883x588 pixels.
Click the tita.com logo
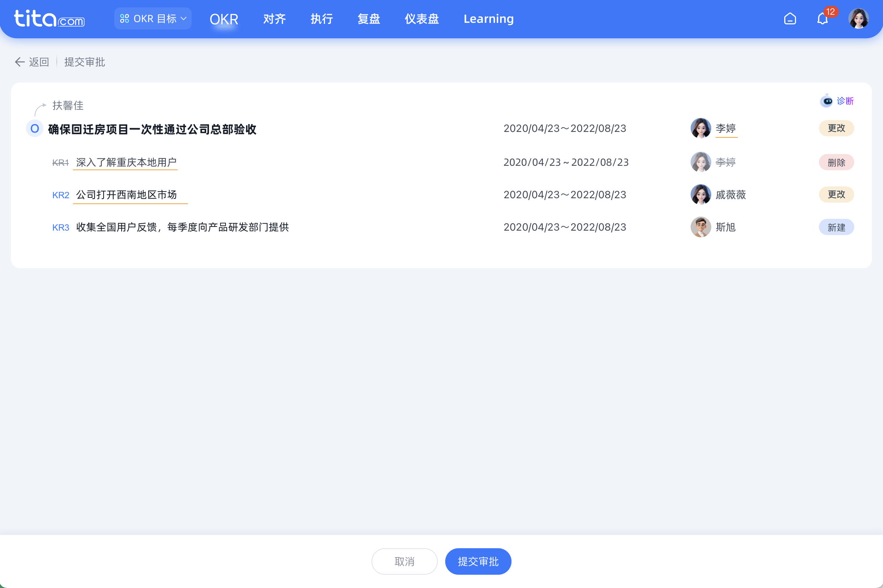click(x=49, y=19)
